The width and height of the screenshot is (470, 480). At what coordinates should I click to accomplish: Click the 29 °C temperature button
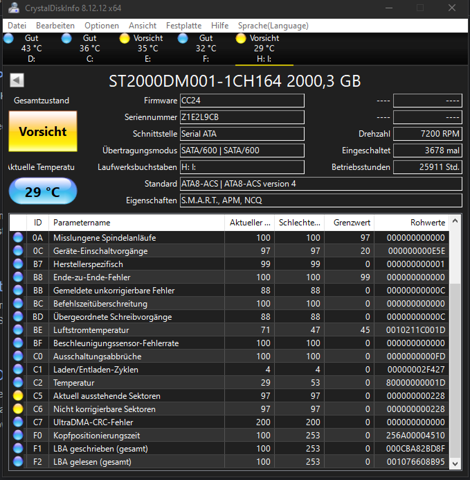(x=43, y=191)
